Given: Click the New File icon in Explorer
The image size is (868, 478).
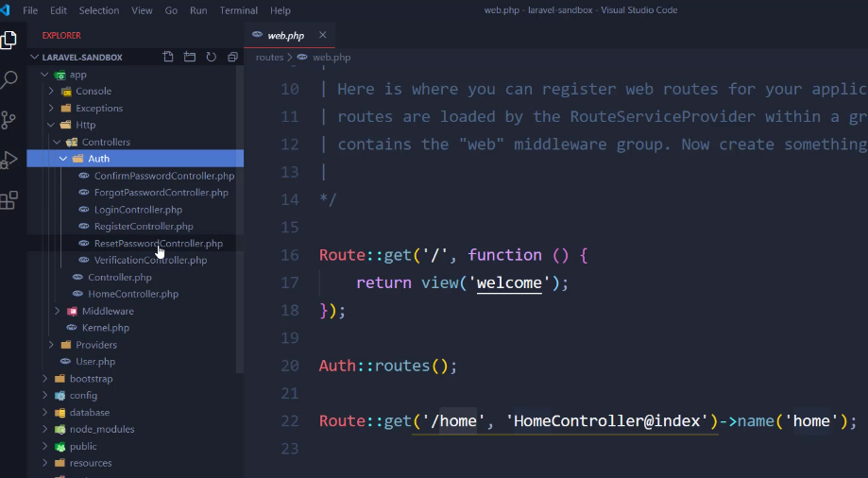Looking at the screenshot, I should coord(168,57).
